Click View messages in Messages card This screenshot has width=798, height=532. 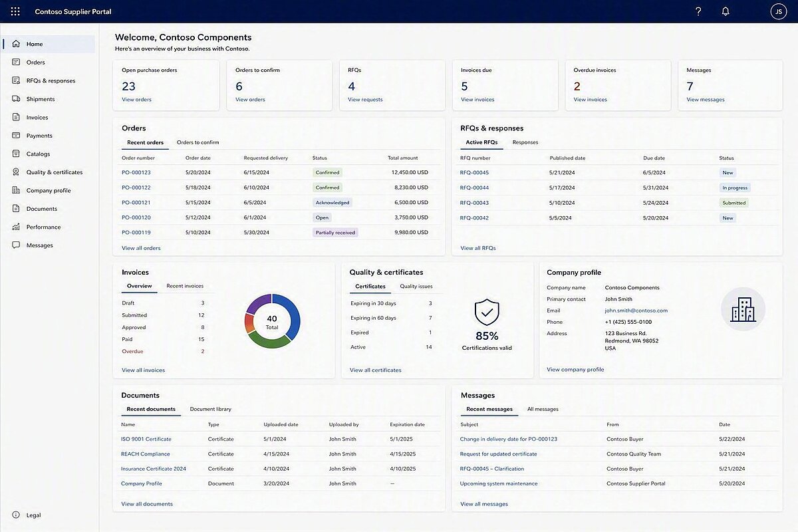click(x=706, y=100)
